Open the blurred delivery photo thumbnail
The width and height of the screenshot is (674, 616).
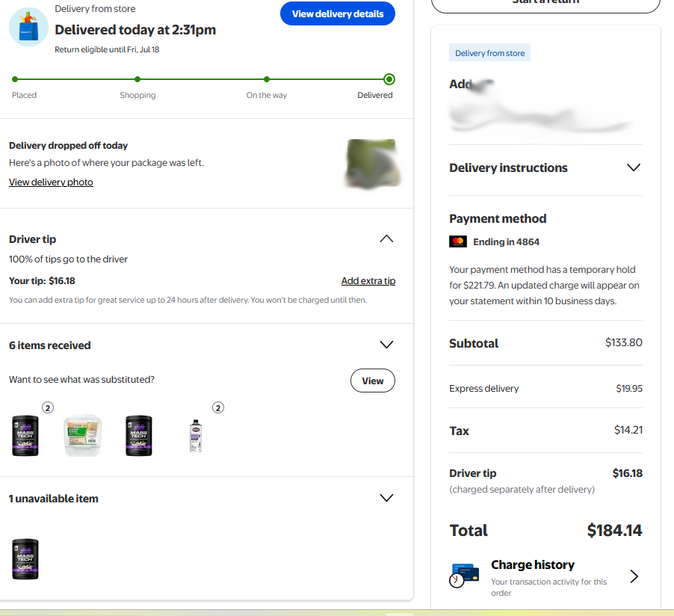[x=372, y=164]
